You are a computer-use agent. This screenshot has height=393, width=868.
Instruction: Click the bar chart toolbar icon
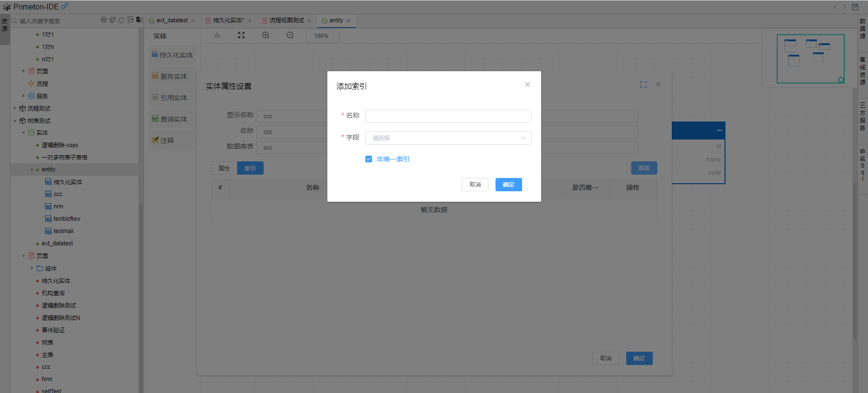point(217,36)
